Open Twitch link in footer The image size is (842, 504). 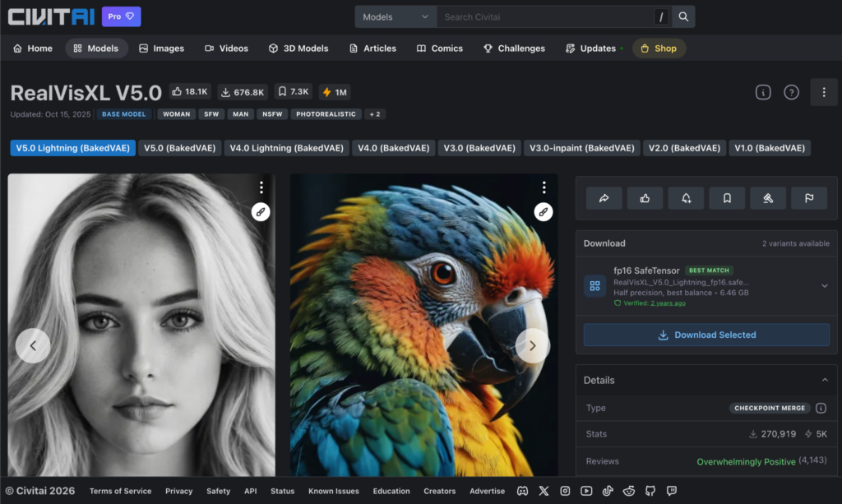coord(672,491)
